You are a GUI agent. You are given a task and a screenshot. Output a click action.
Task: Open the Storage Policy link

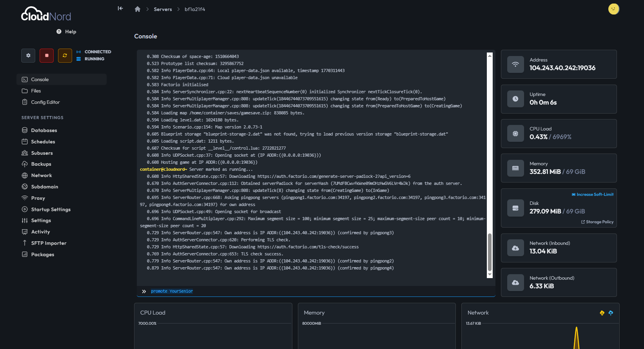pos(597,222)
